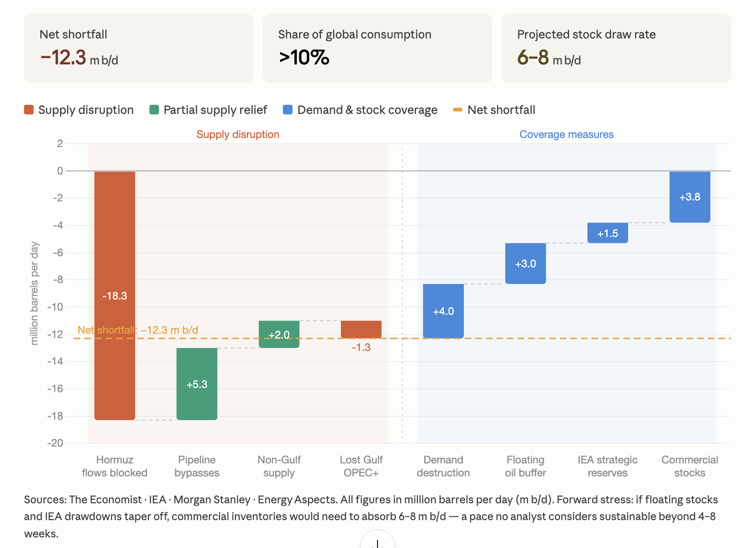The width and height of the screenshot is (756, 548).
Task: Select the +3.0 Floating oil buffer bar
Action: point(525,263)
